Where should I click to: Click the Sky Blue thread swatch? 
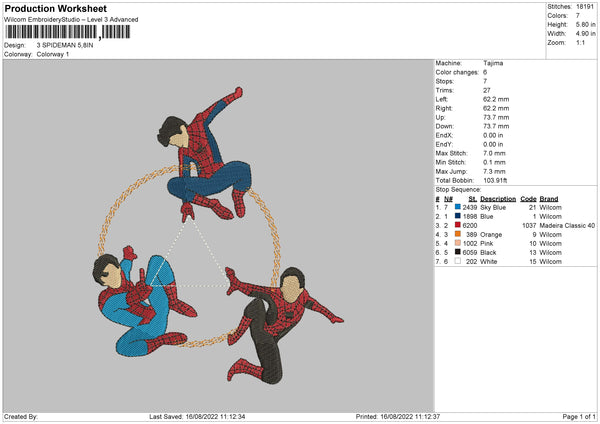[x=458, y=207]
